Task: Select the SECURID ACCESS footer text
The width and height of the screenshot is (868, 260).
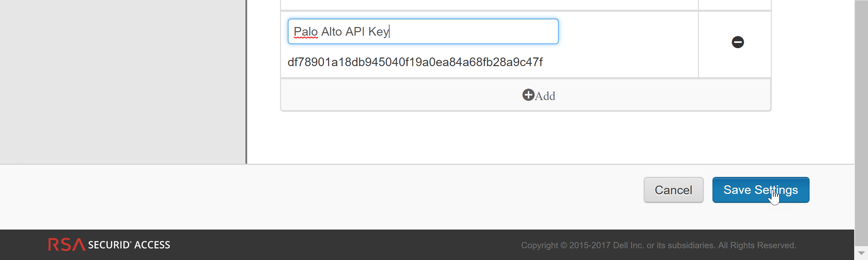Action: [129, 245]
